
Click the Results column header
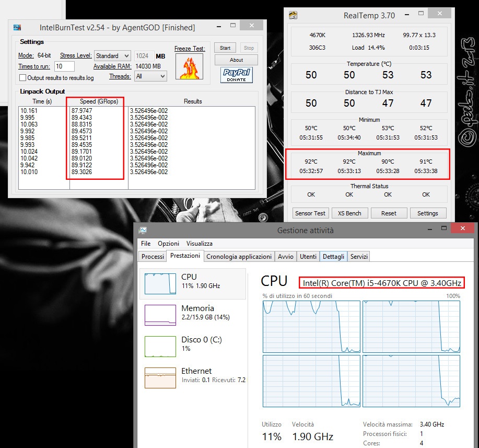coord(193,101)
